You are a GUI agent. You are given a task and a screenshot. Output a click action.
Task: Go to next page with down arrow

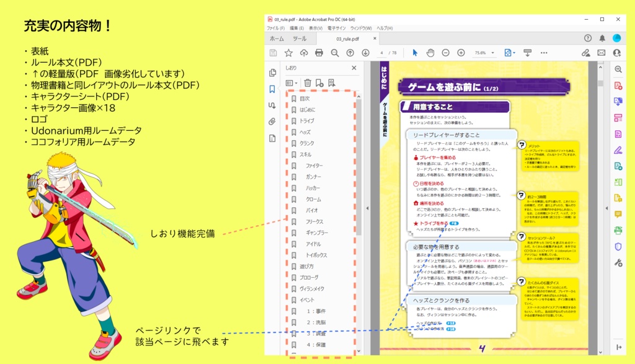tap(365, 53)
